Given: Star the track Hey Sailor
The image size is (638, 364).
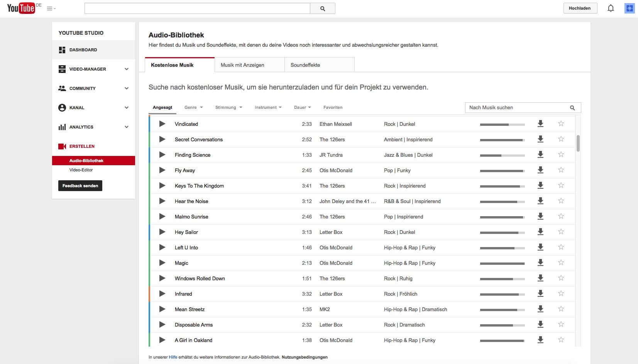Looking at the screenshot, I should 561,232.
